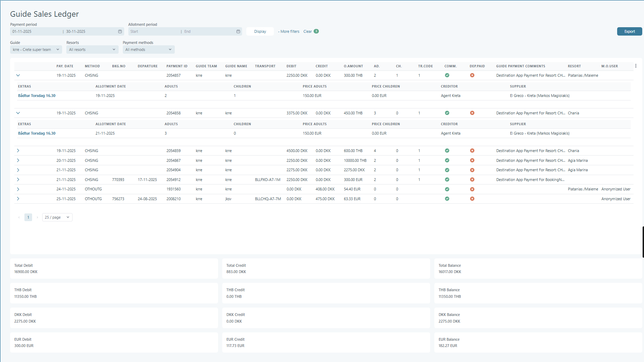Open the Payment methods dropdown

(x=148, y=50)
